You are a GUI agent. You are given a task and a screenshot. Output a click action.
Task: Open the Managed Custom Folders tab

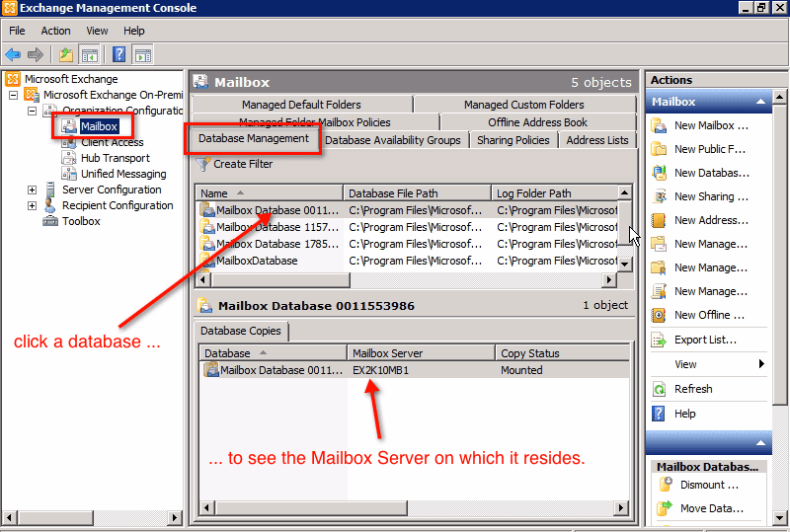pyautogui.click(x=524, y=105)
